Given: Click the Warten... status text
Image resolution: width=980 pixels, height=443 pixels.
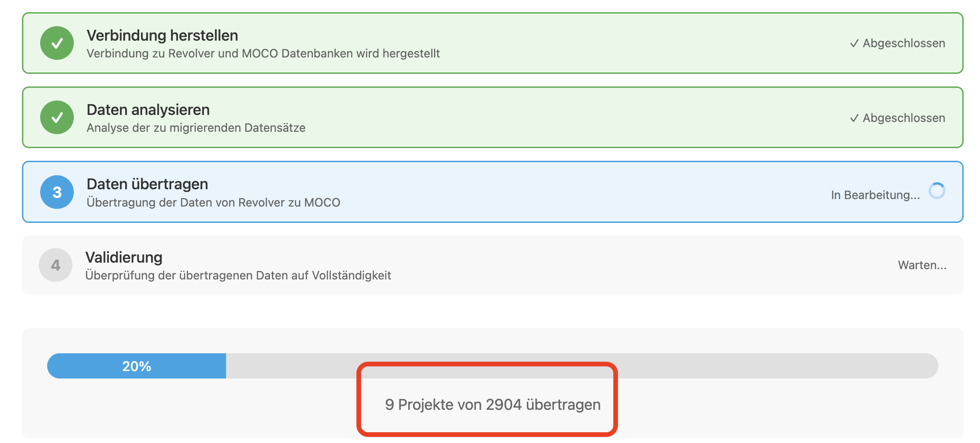Looking at the screenshot, I should pos(922,265).
